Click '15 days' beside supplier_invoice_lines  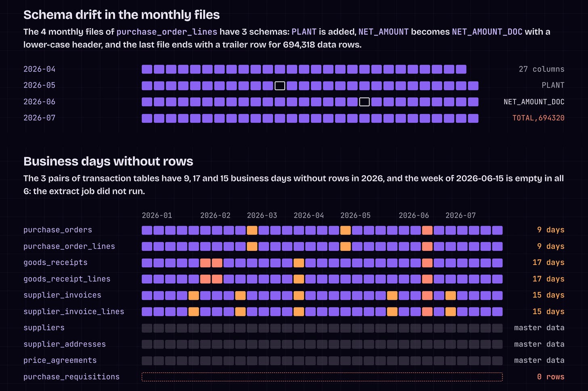pos(548,312)
